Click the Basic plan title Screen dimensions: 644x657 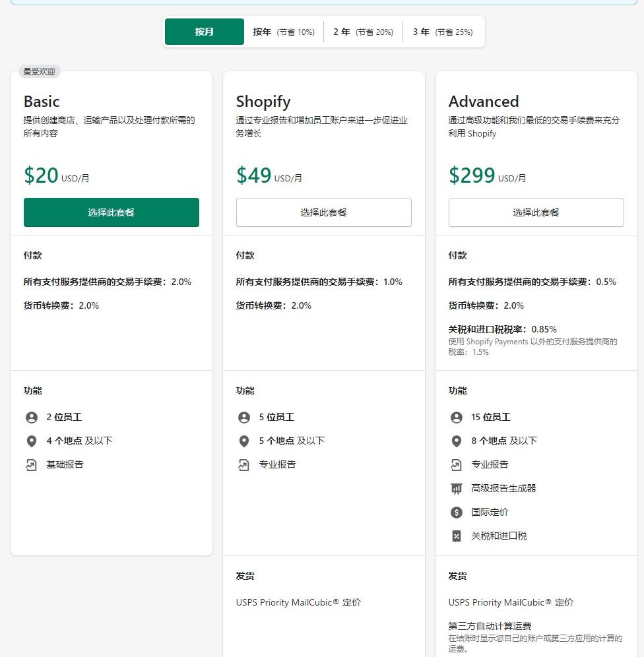(42, 102)
